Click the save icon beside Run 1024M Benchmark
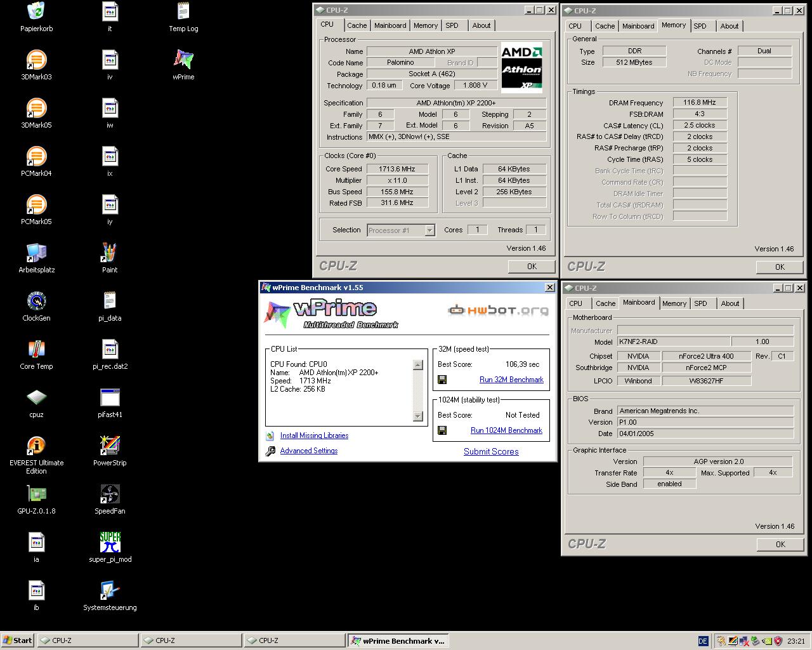 [x=442, y=430]
